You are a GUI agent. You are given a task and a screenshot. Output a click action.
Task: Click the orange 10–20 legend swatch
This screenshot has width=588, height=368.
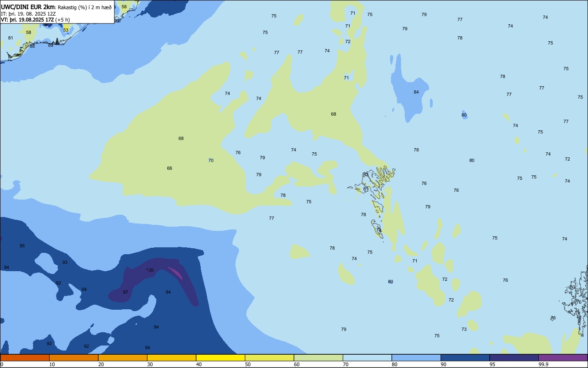[73, 357]
